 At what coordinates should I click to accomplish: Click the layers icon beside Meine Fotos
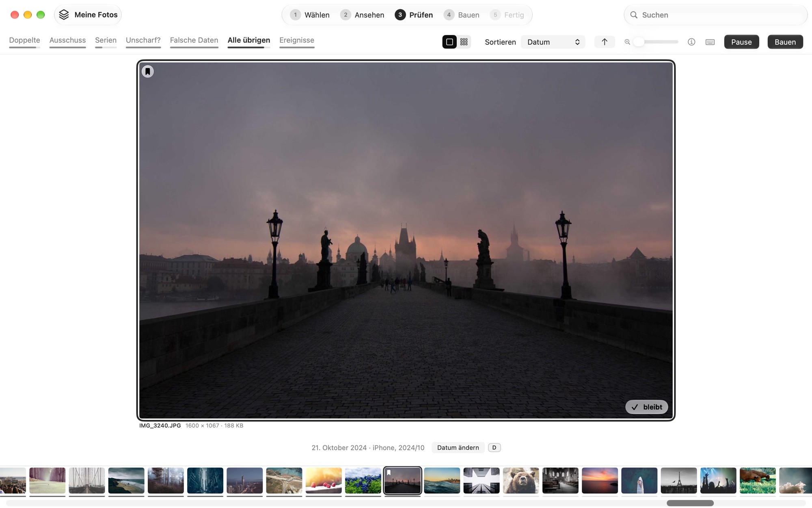pyautogui.click(x=64, y=15)
